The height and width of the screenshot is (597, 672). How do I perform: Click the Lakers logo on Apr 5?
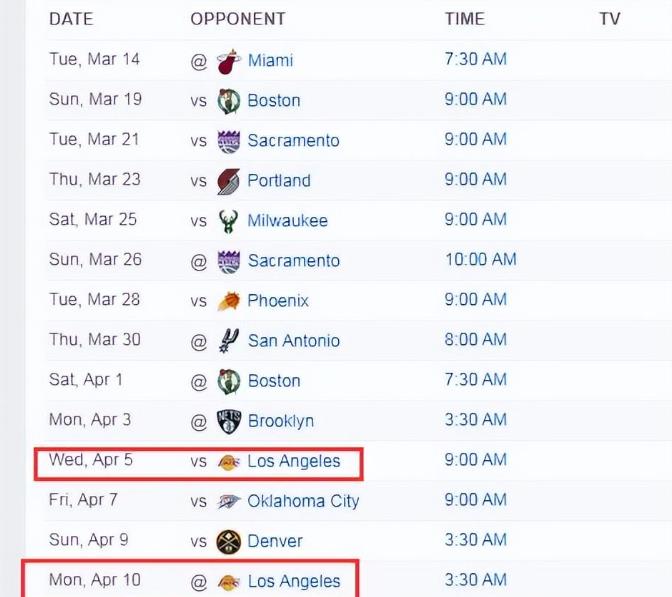(229, 462)
